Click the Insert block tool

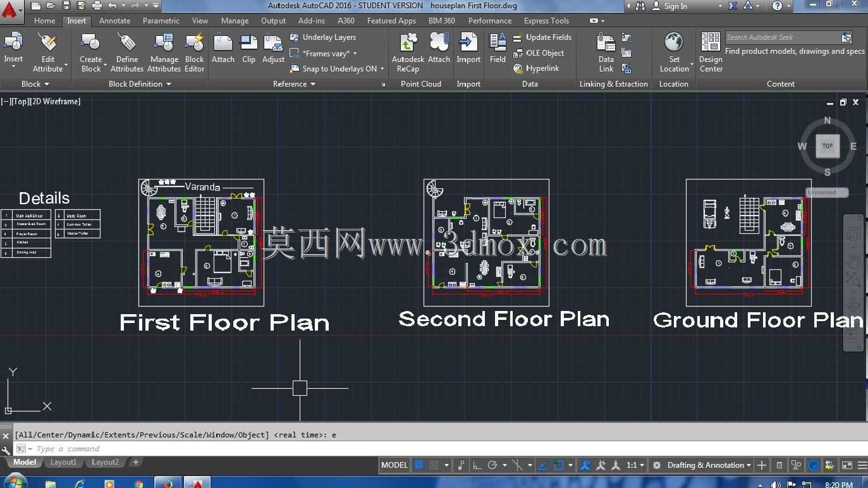point(13,49)
